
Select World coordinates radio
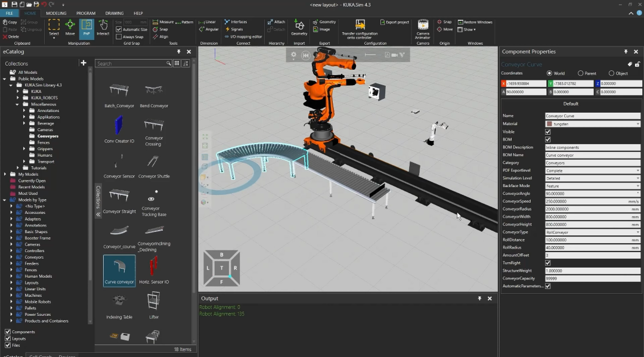[549, 73]
